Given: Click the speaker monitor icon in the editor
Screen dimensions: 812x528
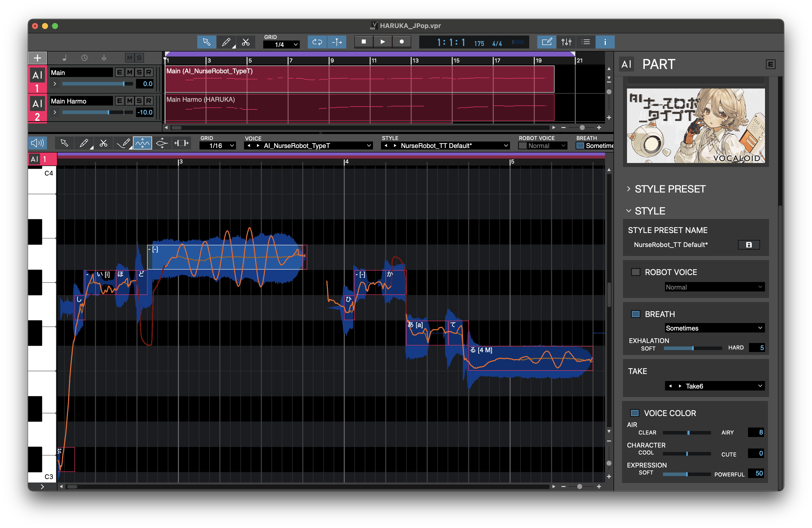Looking at the screenshot, I should (x=37, y=143).
